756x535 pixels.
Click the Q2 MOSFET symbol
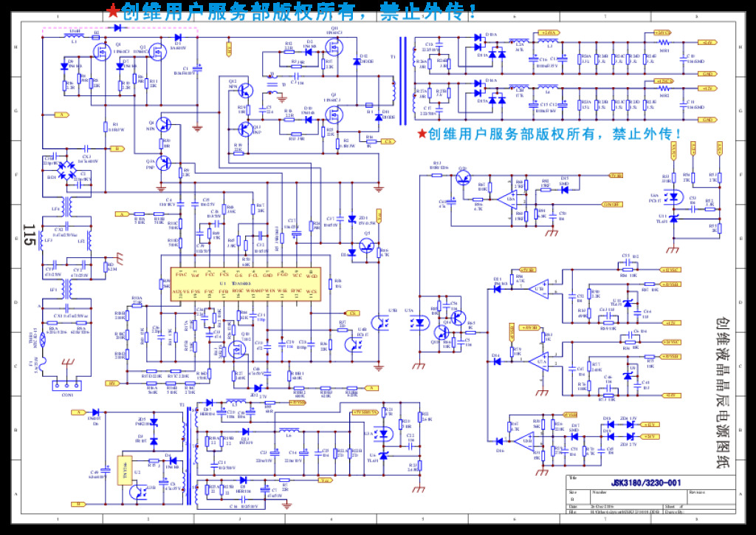coord(157,52)
